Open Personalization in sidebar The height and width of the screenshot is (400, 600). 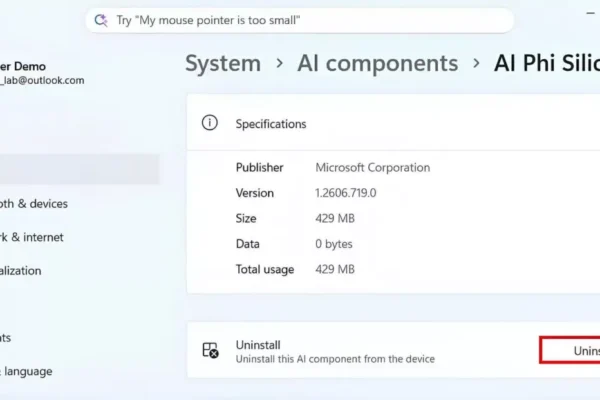coord(21,271)
